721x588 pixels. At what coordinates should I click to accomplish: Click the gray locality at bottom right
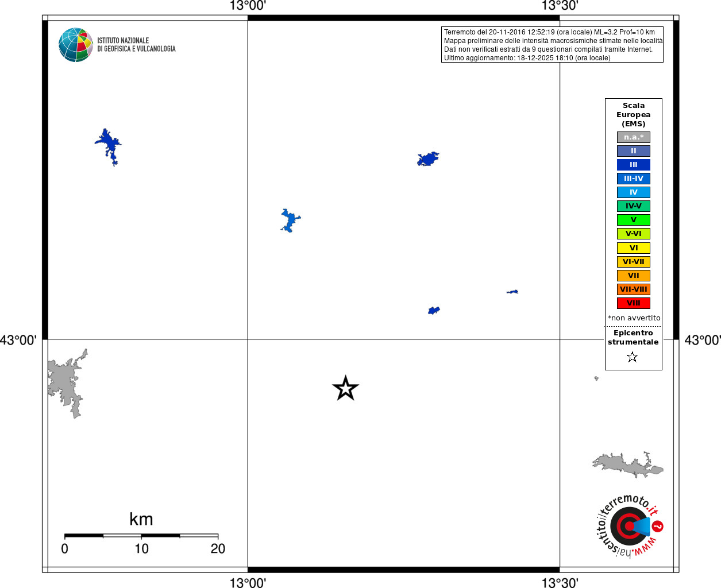tap(627, 465)
